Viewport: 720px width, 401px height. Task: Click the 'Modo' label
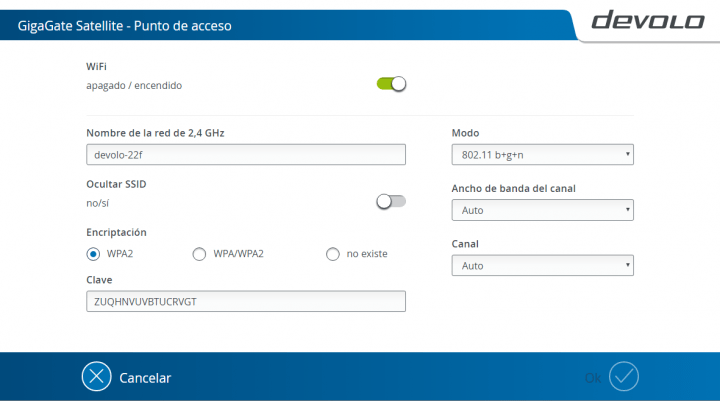pyautogui.click(x=465, y=133)
